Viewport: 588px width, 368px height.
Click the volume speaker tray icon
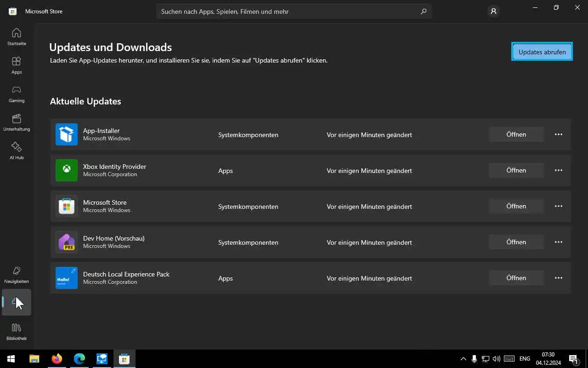click(496, 359)
